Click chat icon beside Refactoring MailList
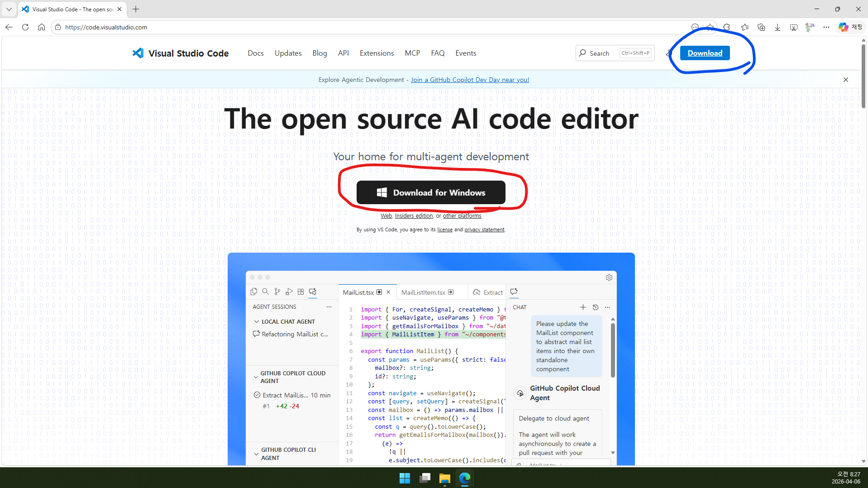Image resolution: width=868 pixels, height=488 pixels. click(x=256, y=334)
